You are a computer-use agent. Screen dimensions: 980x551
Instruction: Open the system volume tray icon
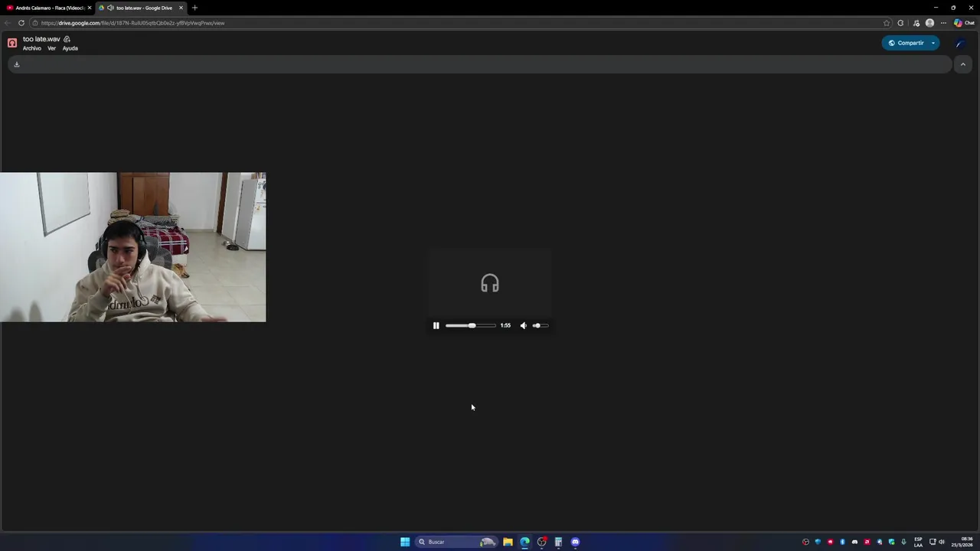tap(942, 542)
